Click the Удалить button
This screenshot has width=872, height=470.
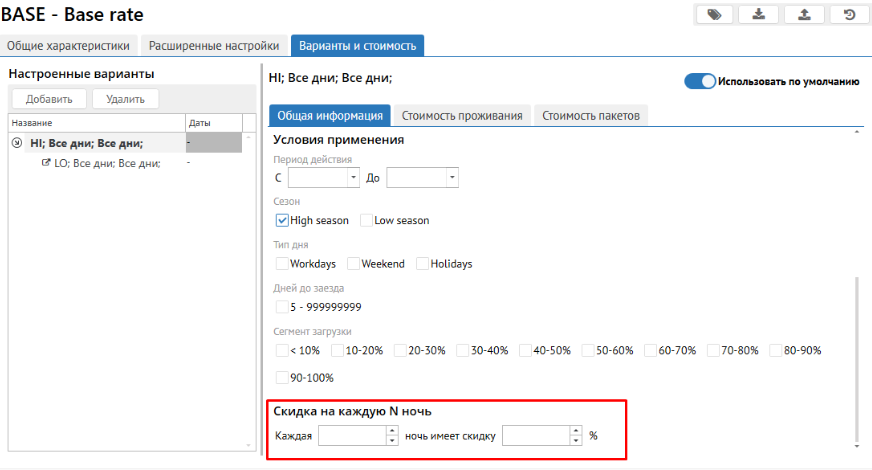126,99
